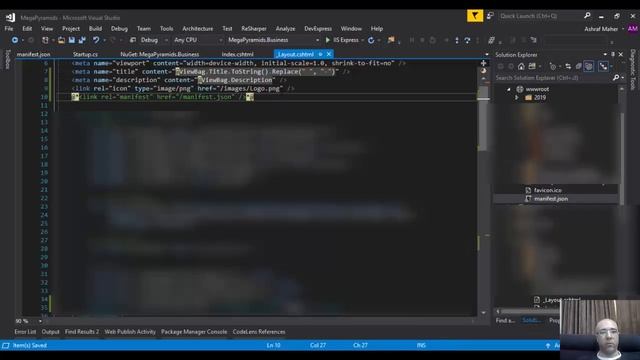Open the MegaPyramids.Business startup project dropdown

click(317, 40)
